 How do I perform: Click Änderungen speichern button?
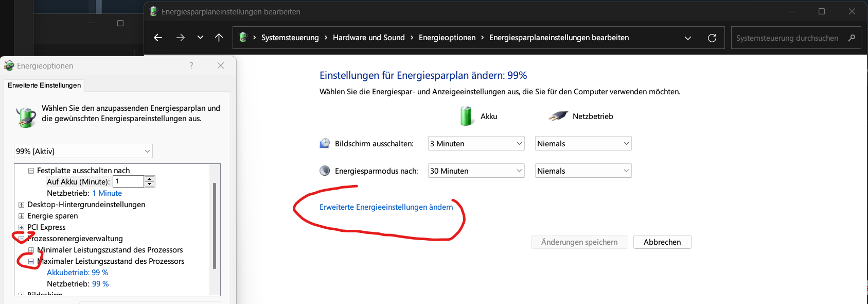point(579,242)
